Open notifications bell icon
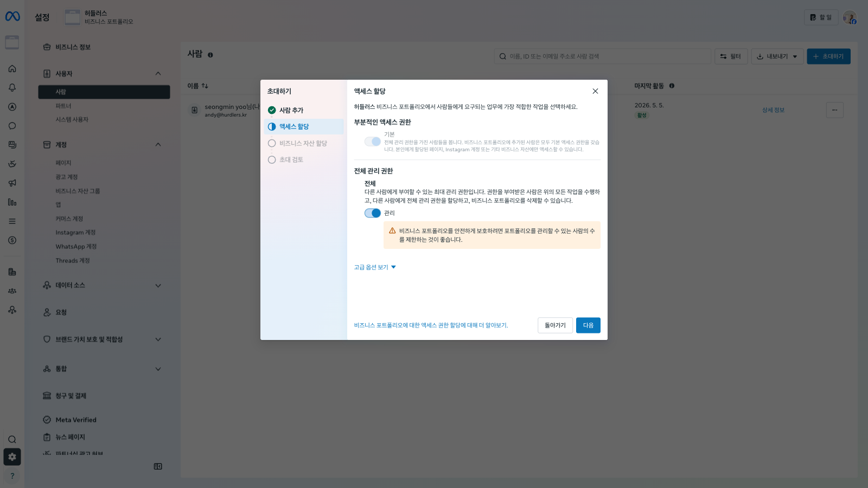The image size is (868, 488). click(x=12, y=88)
